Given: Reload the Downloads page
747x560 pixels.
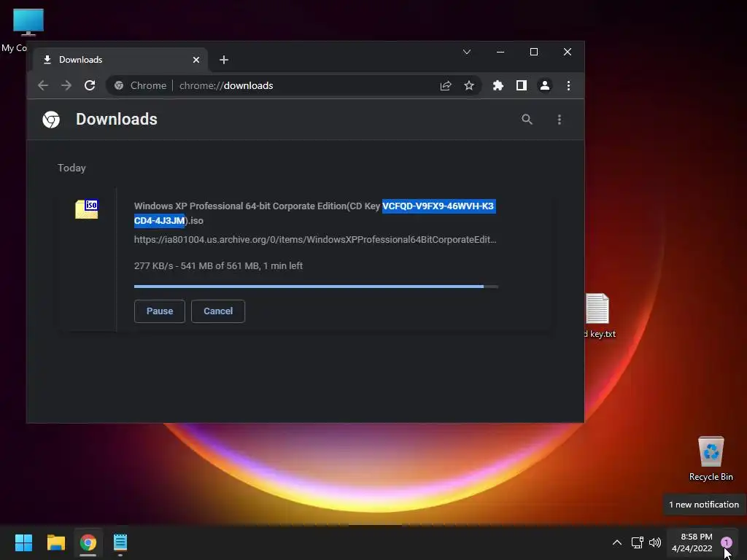Looking at the screenshot, I should pyautogui.click(x=90, y=86).
